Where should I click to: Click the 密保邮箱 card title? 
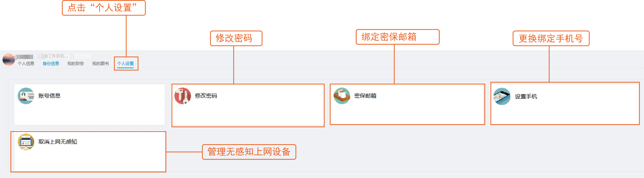365,96
